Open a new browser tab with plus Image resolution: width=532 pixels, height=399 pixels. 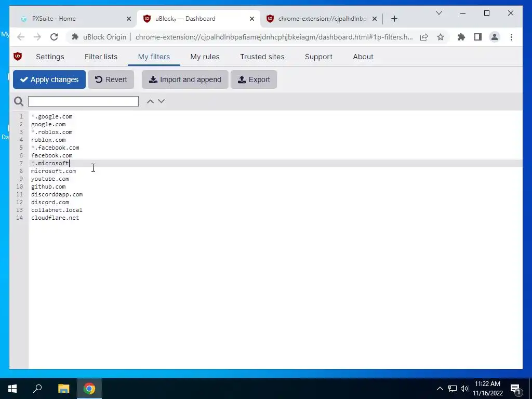coord(394,19)
